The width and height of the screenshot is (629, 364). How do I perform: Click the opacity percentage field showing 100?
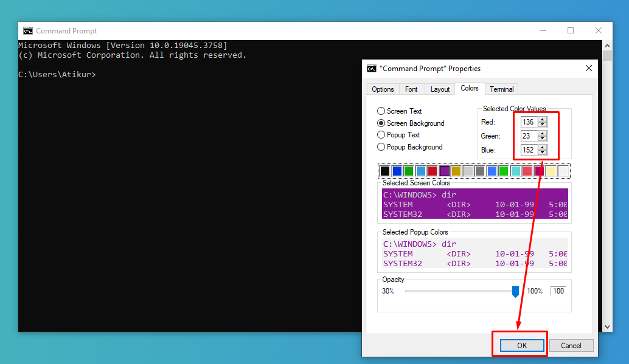(x=558, y=290)
